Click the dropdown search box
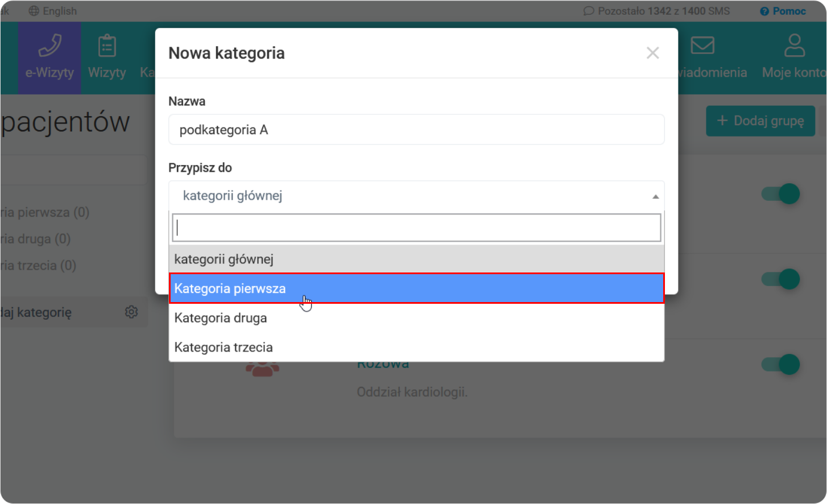 (416, 228)
